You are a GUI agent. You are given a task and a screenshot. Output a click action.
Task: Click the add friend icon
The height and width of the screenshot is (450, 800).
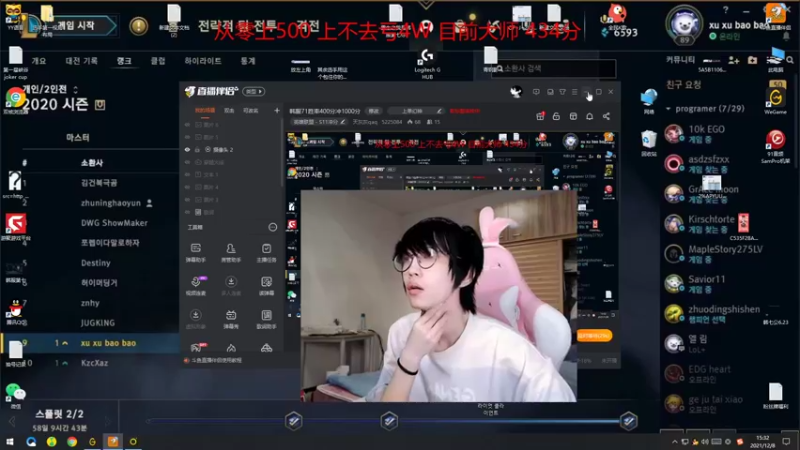(734, 60)
